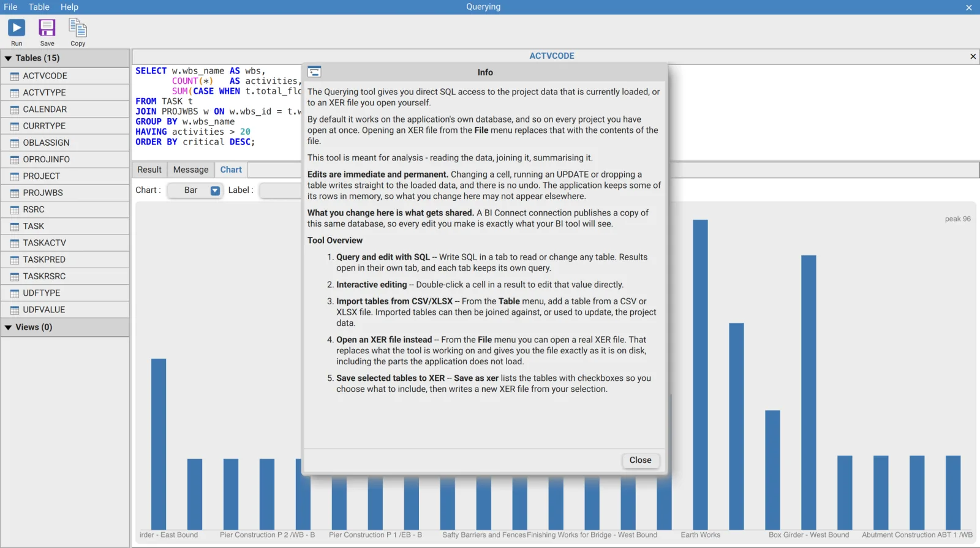Open the File menu
This screenshot has height=548, width=980.
(x=10, y=7)
